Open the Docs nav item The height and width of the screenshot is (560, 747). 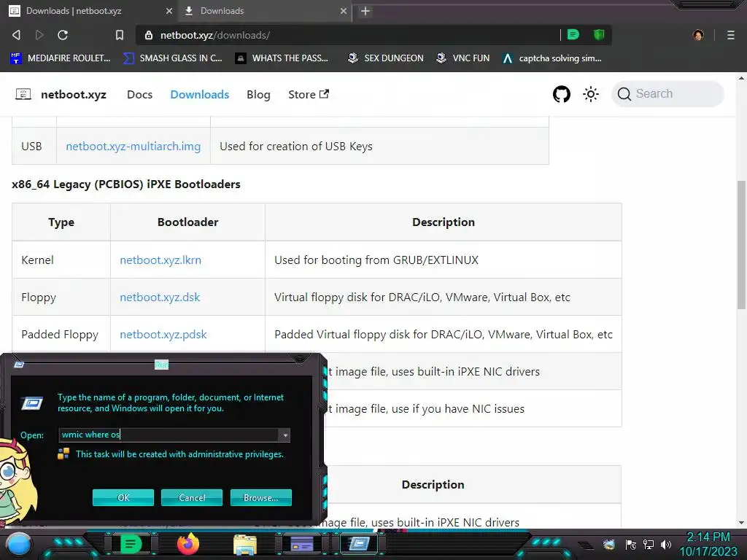(x=139, y=94)
